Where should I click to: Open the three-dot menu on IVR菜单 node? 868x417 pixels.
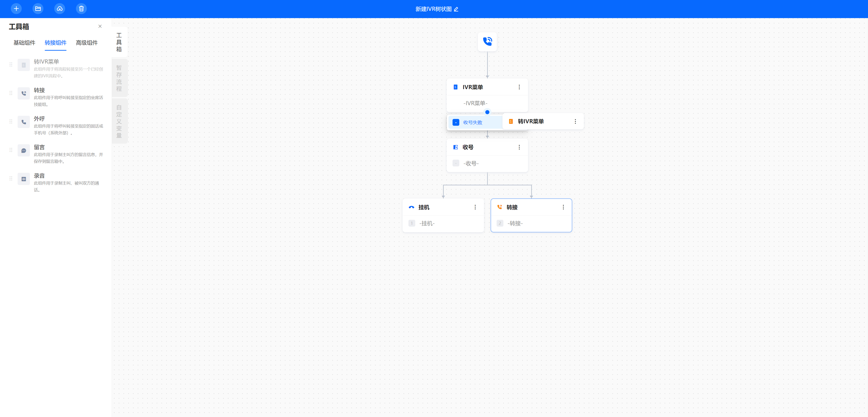point(519,87)
